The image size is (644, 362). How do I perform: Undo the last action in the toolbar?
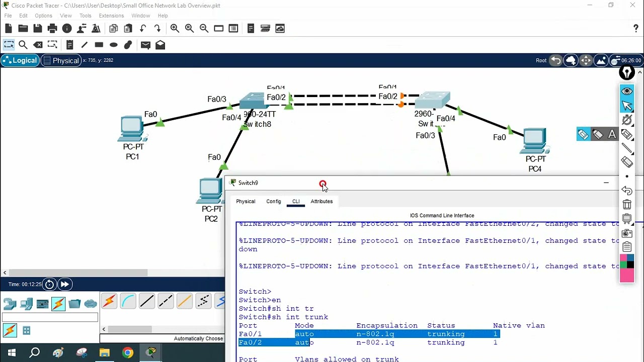(143, 29)
